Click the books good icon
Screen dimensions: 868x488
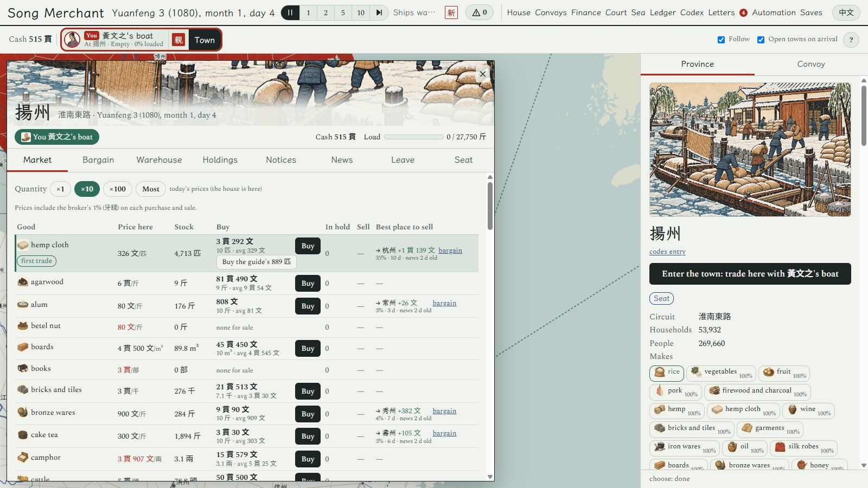pos(23,368)
